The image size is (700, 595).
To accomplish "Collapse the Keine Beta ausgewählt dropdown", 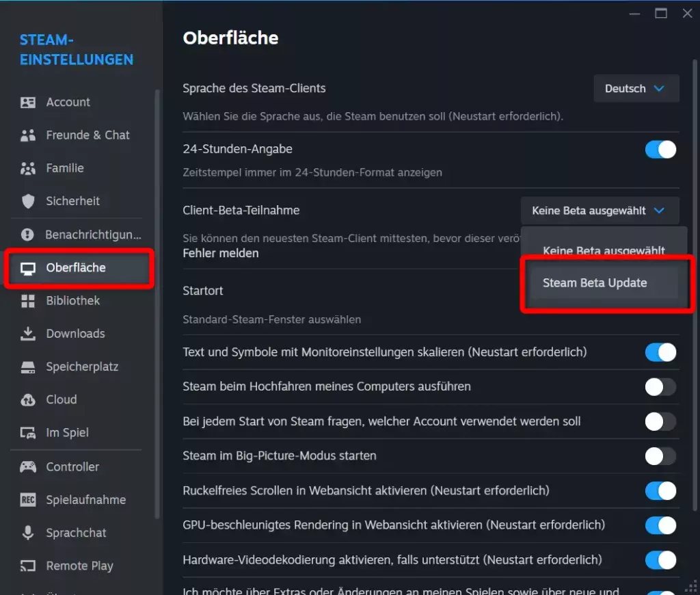I will point(600,211).
